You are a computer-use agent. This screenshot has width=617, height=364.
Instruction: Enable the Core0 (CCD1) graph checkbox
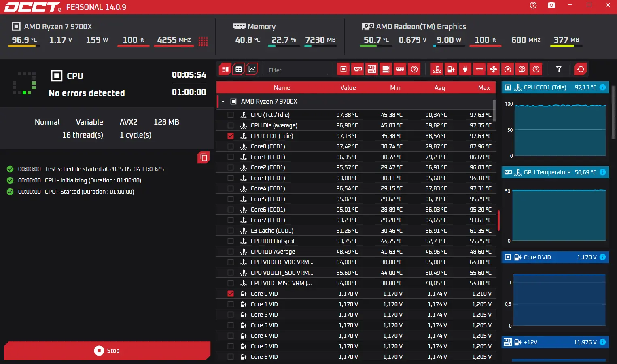tap(231, 146)
